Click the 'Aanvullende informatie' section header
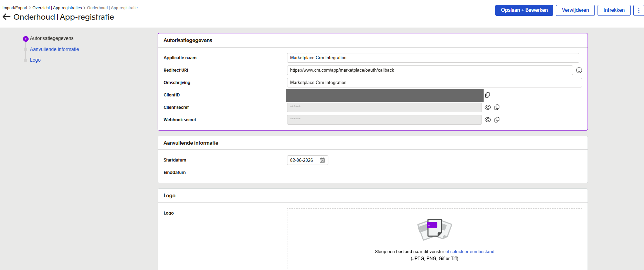The image size is (644, 270). click(191, 143)
